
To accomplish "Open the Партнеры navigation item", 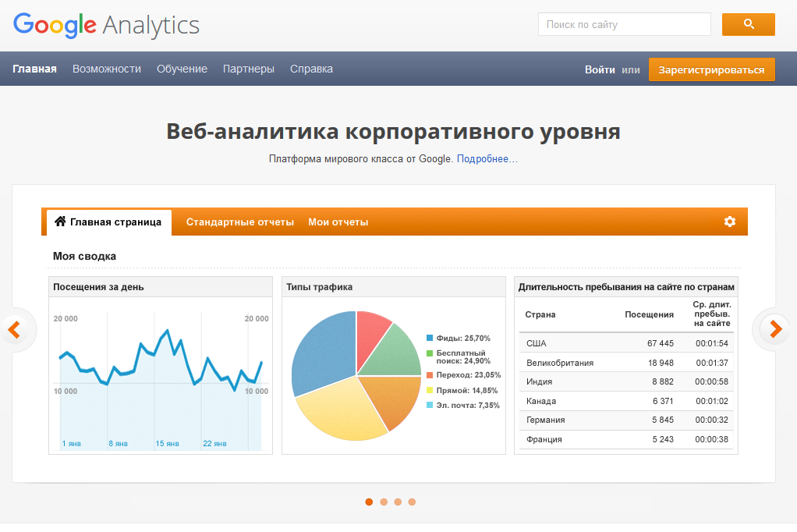I will [x=249, y=69].
